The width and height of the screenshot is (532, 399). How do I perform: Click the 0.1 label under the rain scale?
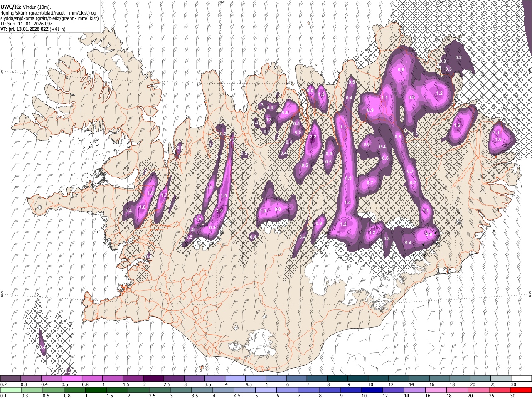coord(3,396)
